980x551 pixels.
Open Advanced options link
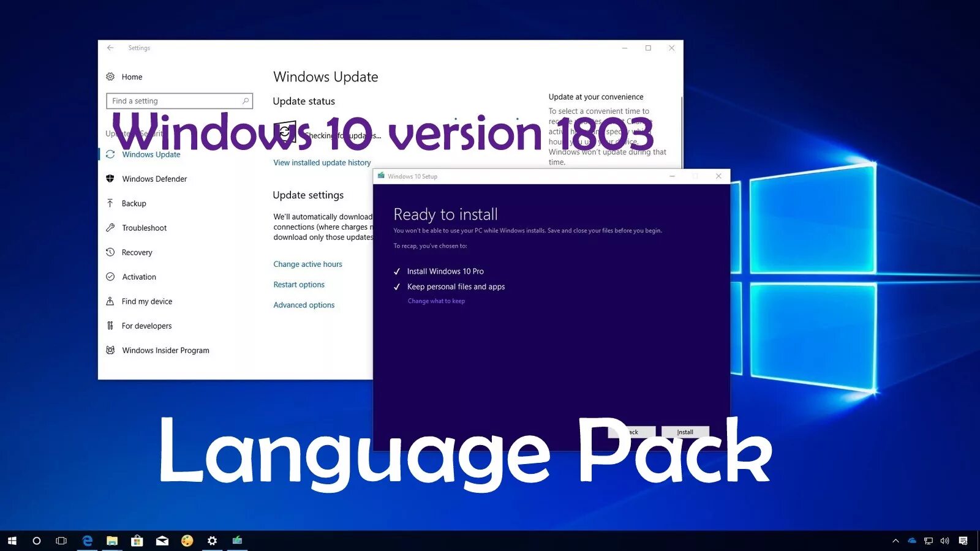304,305
